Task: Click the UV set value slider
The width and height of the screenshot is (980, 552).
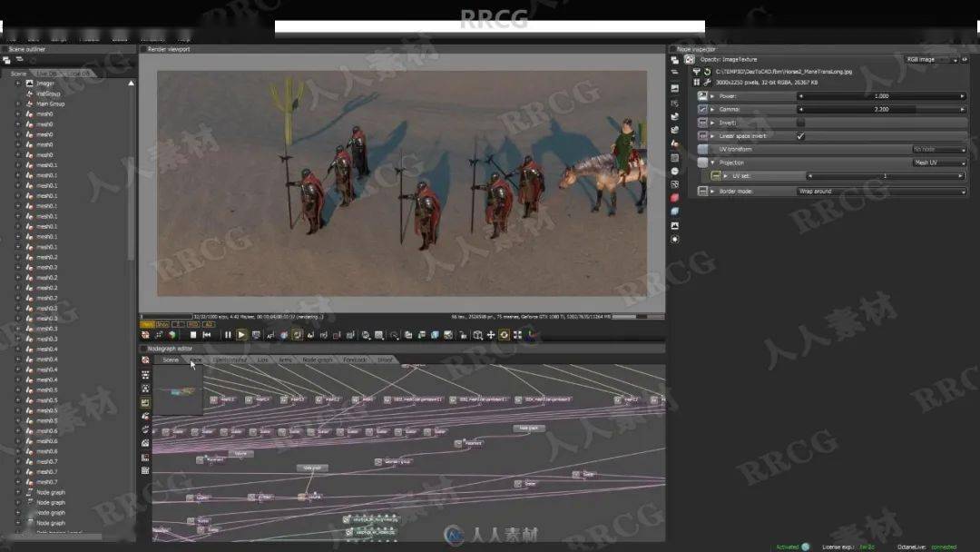Action: [885, 176]
